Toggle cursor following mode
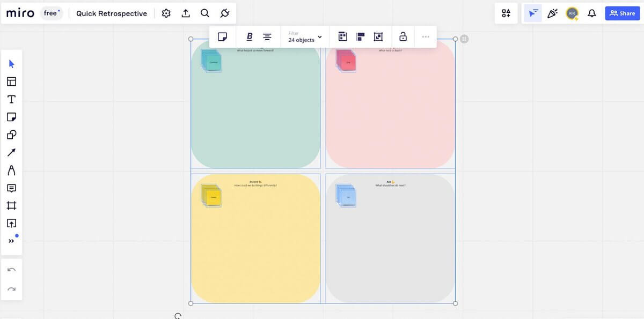644x319 pixels. point(532,13)
